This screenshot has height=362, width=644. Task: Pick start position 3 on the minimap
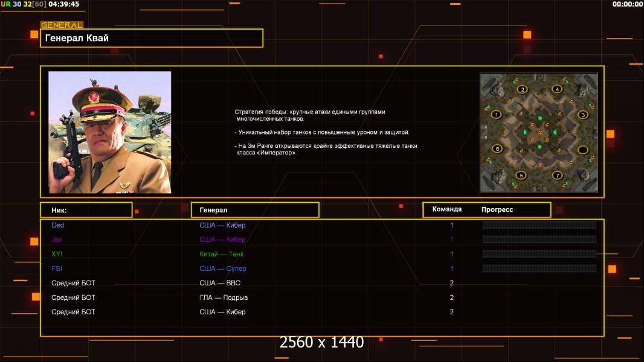583,115
